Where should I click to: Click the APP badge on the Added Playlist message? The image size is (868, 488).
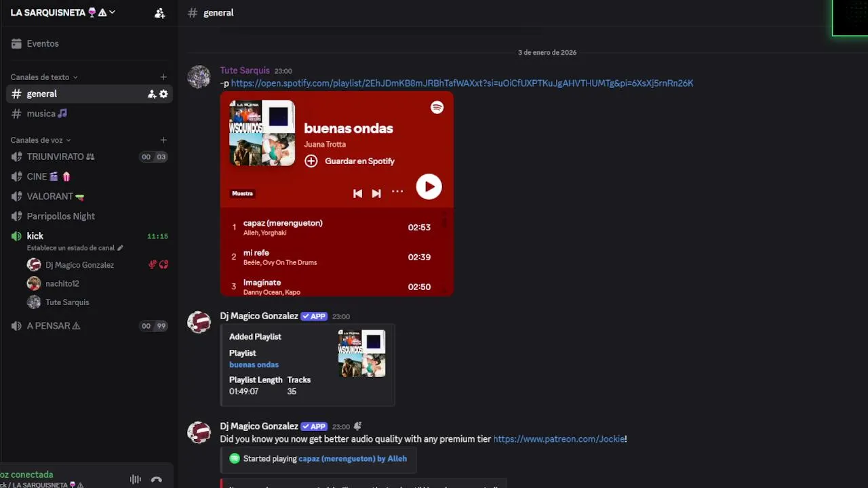pyautogui.click(x=314, y=317)
